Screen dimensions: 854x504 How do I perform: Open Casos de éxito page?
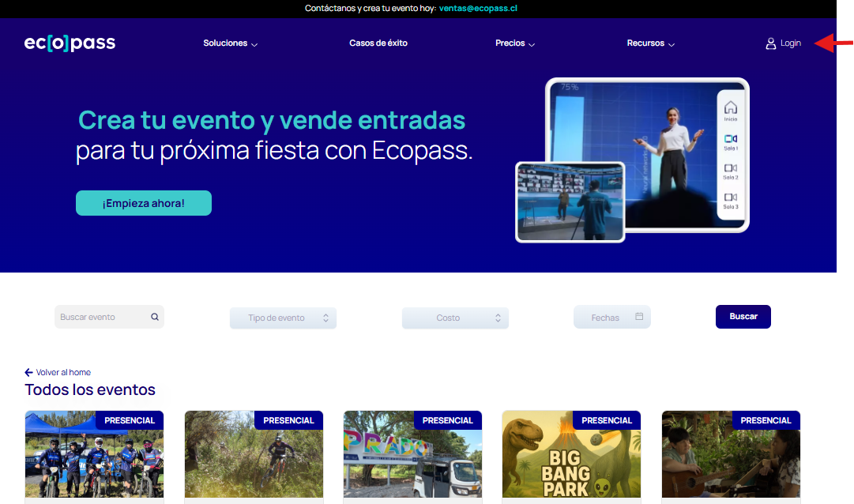[378, 43]
